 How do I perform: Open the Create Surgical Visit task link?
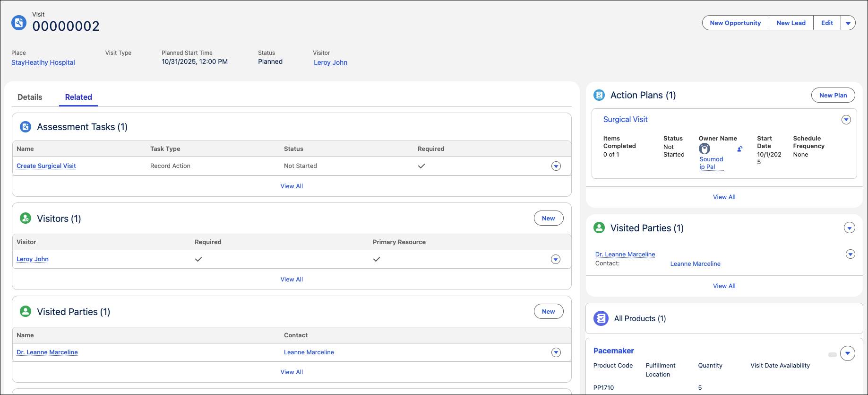click(46, 166)
